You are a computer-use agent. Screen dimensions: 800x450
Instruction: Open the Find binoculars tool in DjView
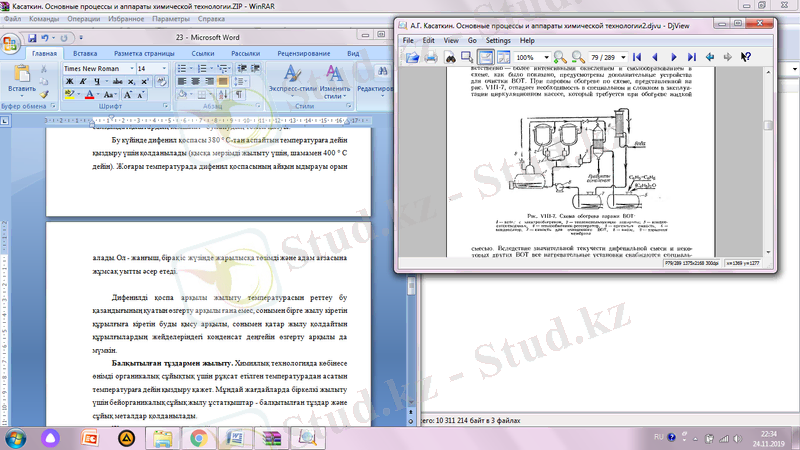point(452,57)
